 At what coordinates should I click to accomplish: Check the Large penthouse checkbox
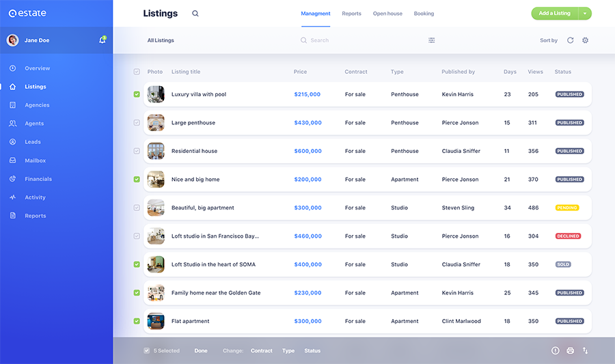click(137, 123)
